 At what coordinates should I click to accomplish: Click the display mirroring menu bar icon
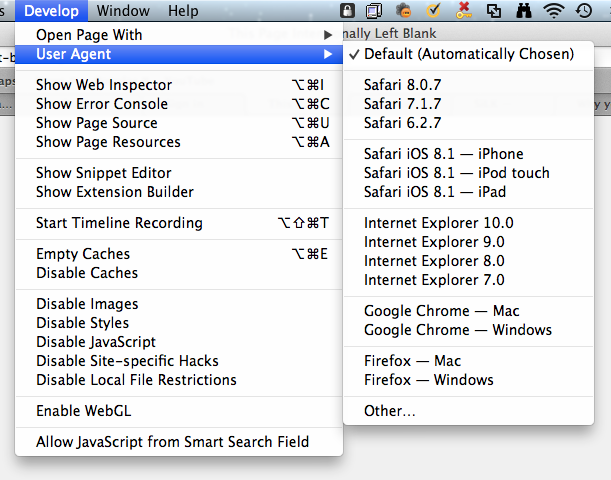[374, 11]
